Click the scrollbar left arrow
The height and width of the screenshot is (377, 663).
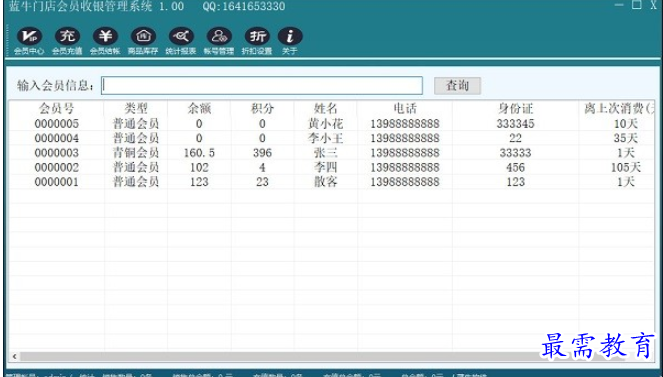14,356
